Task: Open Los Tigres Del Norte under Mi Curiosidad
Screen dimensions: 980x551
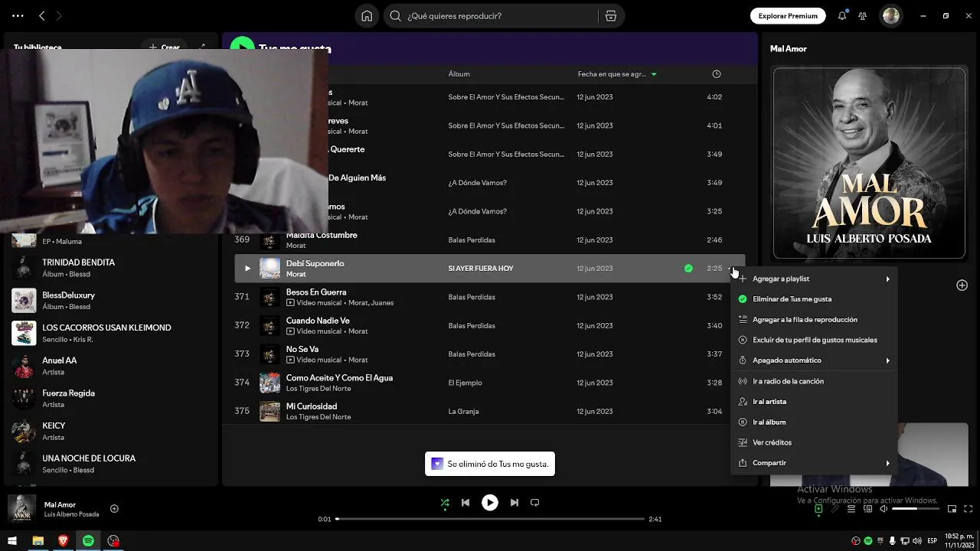Action: point(318,417)
